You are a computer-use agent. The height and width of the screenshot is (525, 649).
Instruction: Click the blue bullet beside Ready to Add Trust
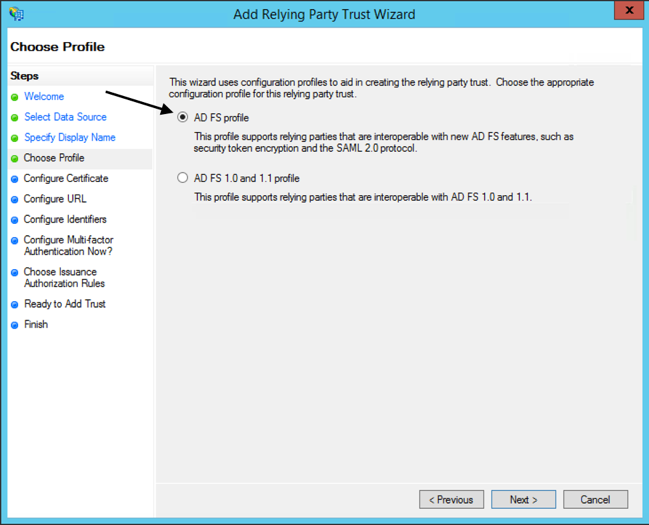[15, 305]
